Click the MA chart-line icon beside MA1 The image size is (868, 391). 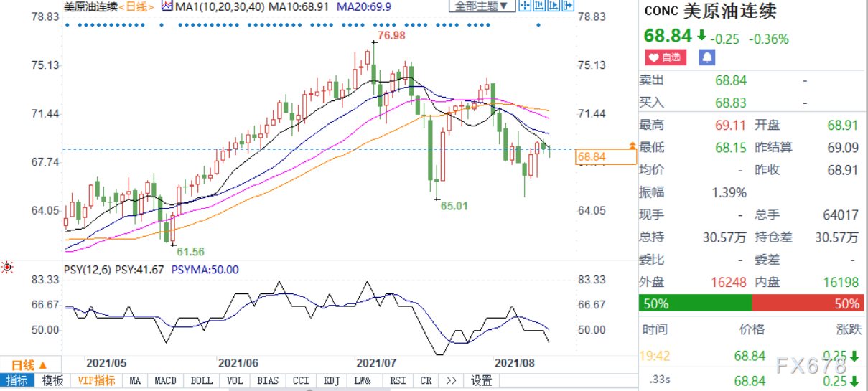tap(167, 6)
